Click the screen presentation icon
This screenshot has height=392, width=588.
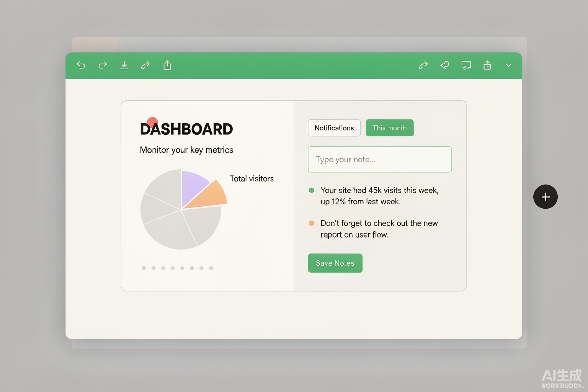tap(466, 65)
